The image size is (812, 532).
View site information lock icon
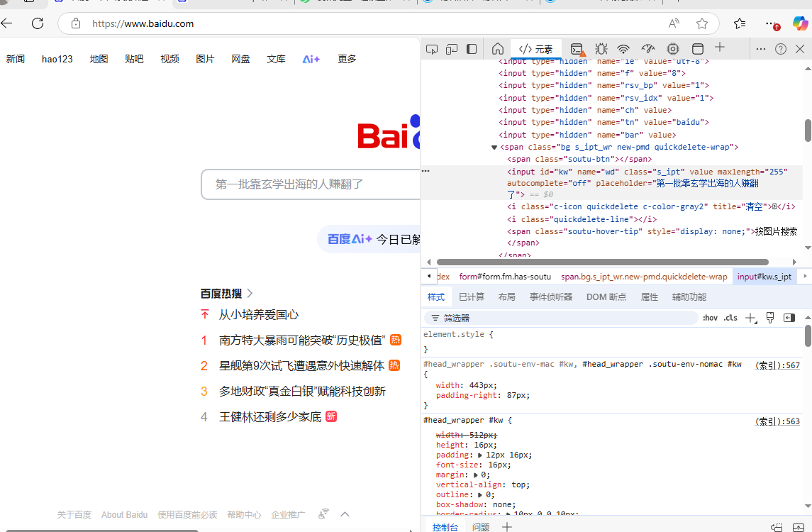point(76,23)
